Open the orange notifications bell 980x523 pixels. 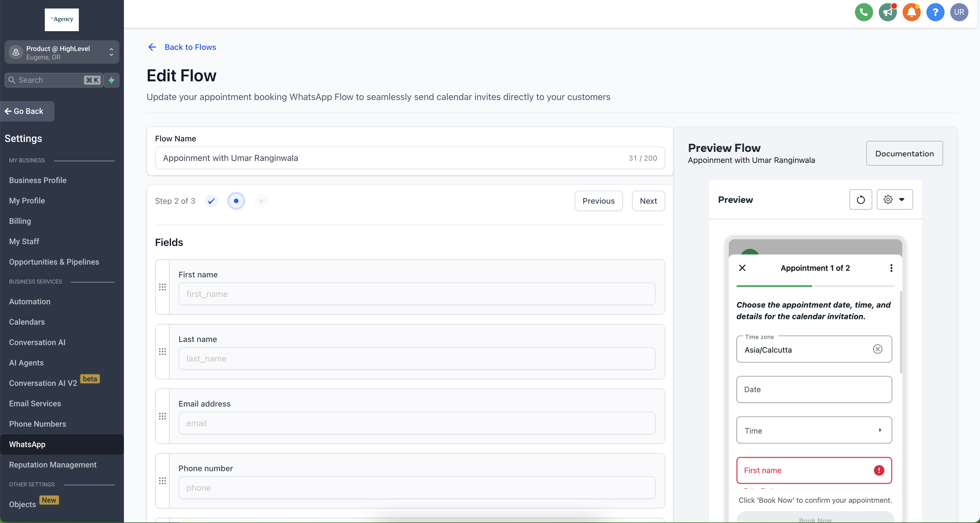912,12
